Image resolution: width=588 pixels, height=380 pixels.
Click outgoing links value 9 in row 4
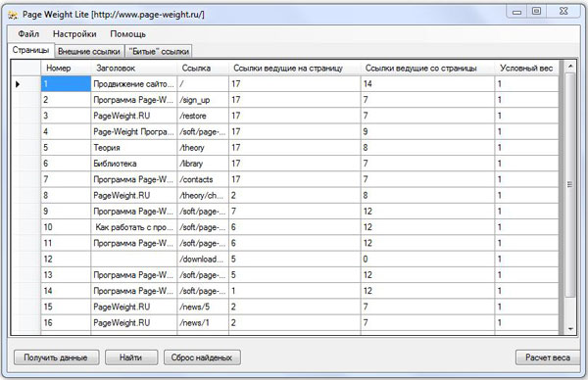point(427,132)
